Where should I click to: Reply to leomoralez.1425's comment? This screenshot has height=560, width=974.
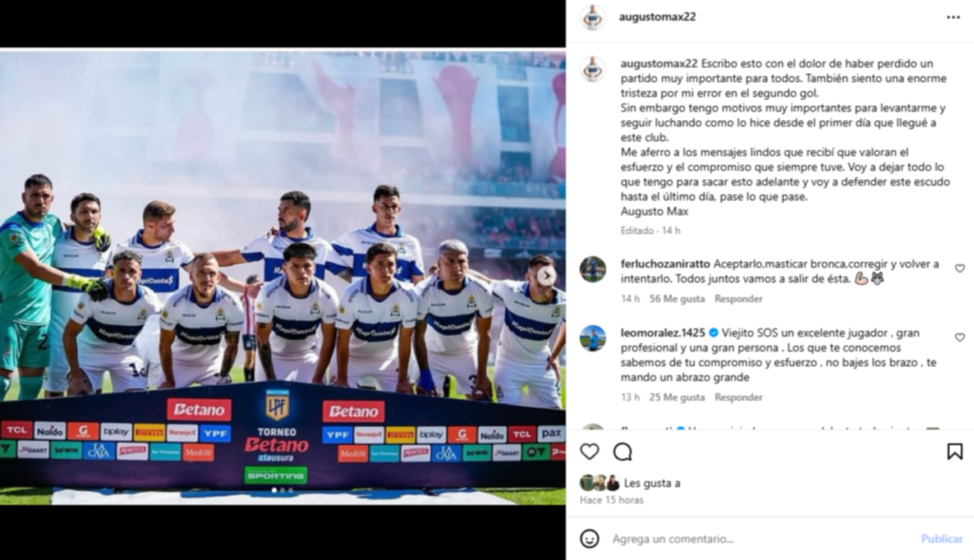tap(738, 397)
